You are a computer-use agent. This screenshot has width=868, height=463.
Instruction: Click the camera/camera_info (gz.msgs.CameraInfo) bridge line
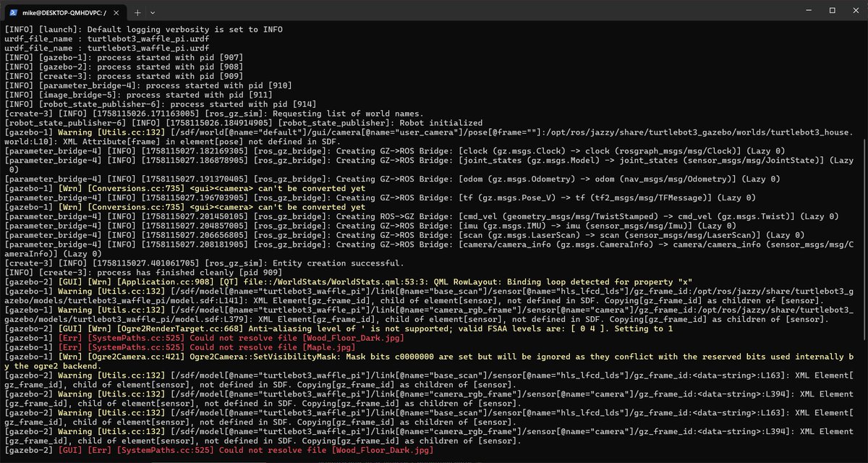pos(430,250)
